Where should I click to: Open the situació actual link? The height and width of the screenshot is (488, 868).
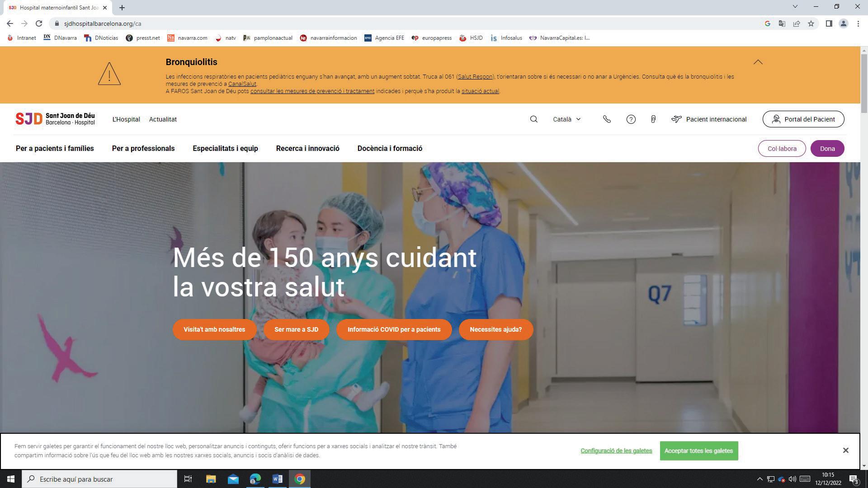point(480,91)
